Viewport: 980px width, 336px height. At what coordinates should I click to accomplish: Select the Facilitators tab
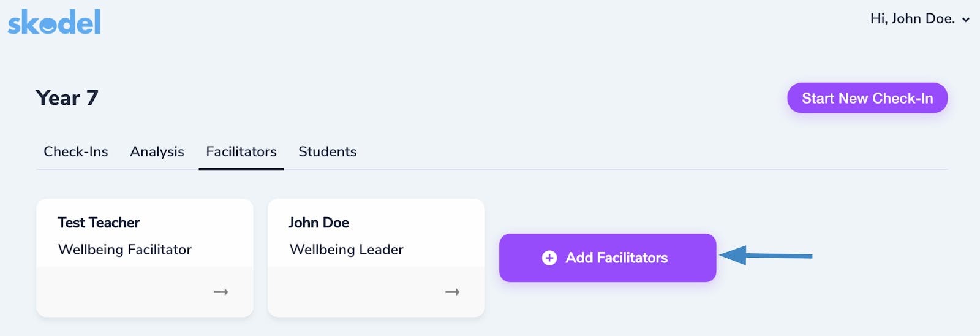[241, 151]
